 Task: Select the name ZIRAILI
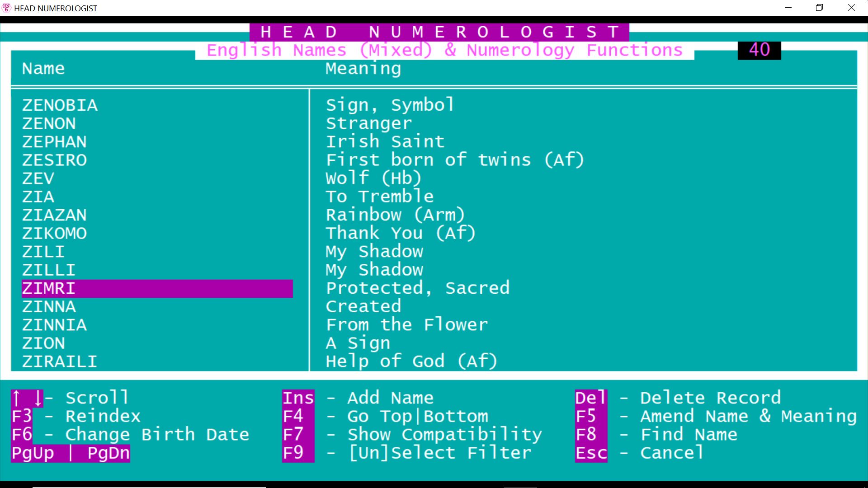[x=60, y=361]
